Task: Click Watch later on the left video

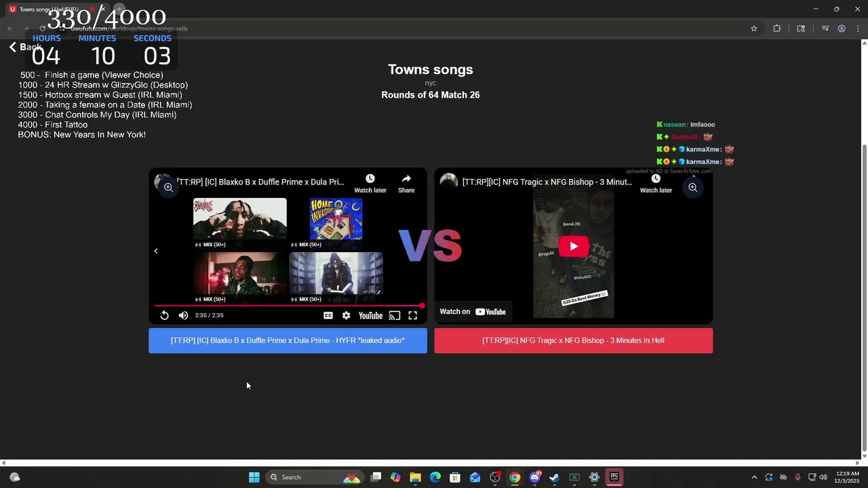Action: (x=370, y=183)
